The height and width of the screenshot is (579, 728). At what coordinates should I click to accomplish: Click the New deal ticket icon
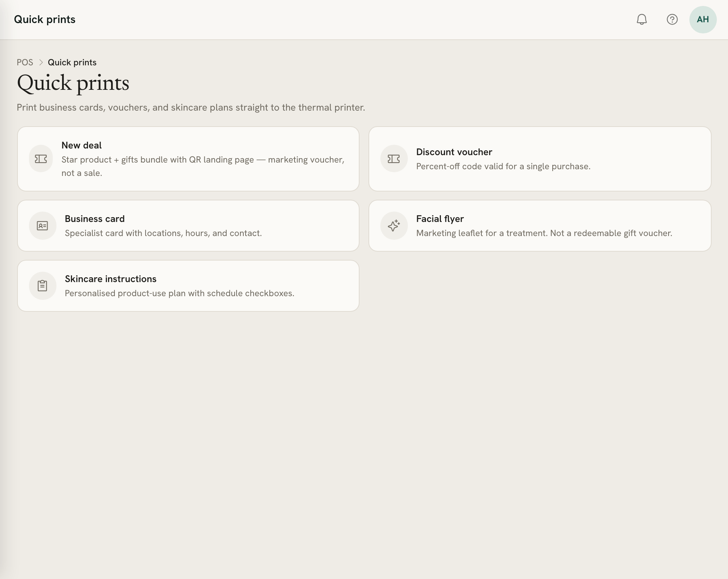click(41, 159)
